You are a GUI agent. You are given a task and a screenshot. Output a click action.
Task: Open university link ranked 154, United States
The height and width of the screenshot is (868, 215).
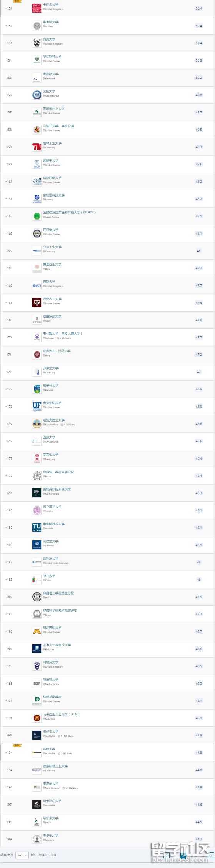click(52, 57)
